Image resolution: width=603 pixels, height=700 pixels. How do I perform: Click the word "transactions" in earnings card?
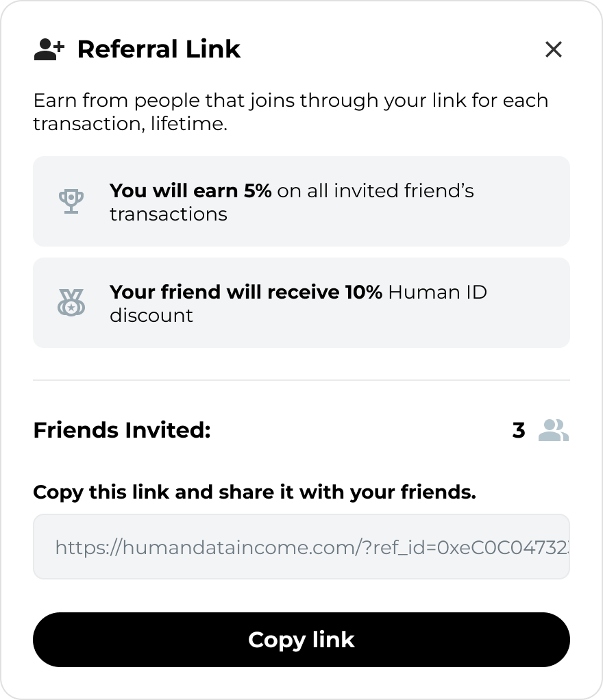point(169,214)
